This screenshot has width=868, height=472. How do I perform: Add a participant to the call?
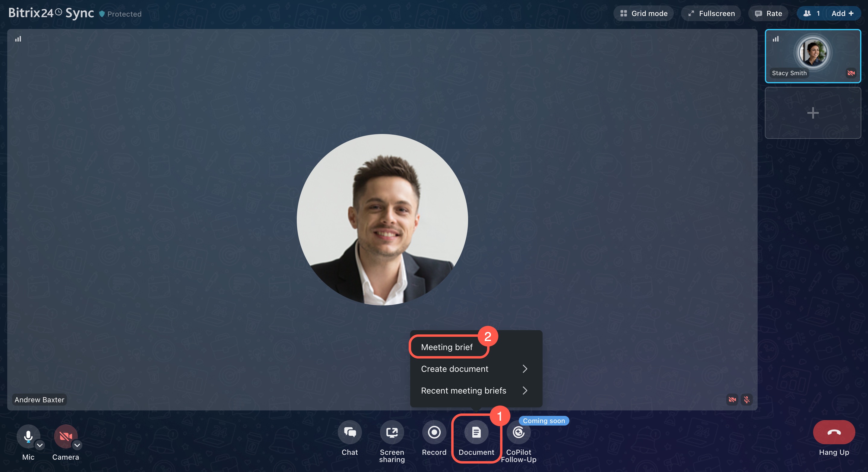(843, 14)
